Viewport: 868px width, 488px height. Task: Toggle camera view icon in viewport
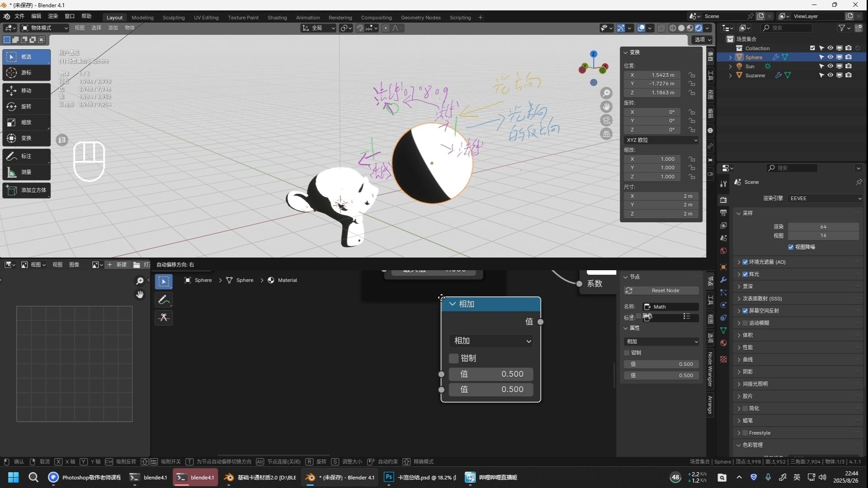(x=606, y=120)
